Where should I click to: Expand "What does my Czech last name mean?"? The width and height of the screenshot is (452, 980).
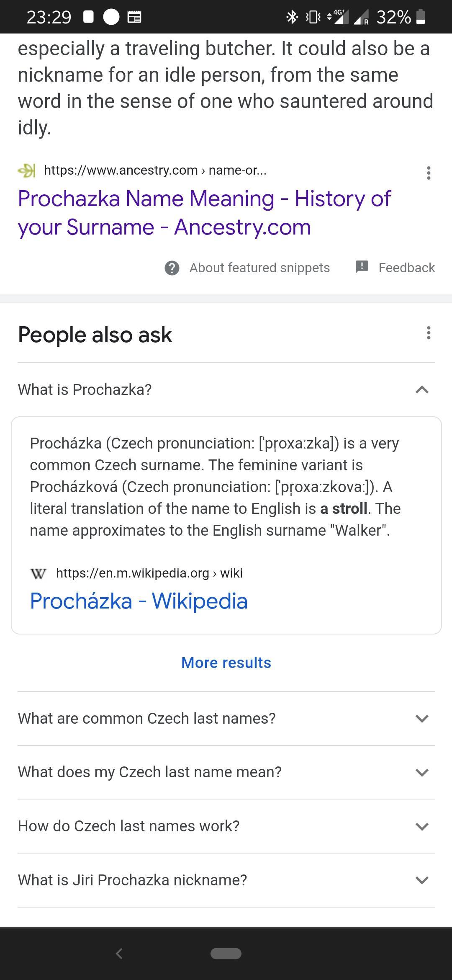point(422,772)
